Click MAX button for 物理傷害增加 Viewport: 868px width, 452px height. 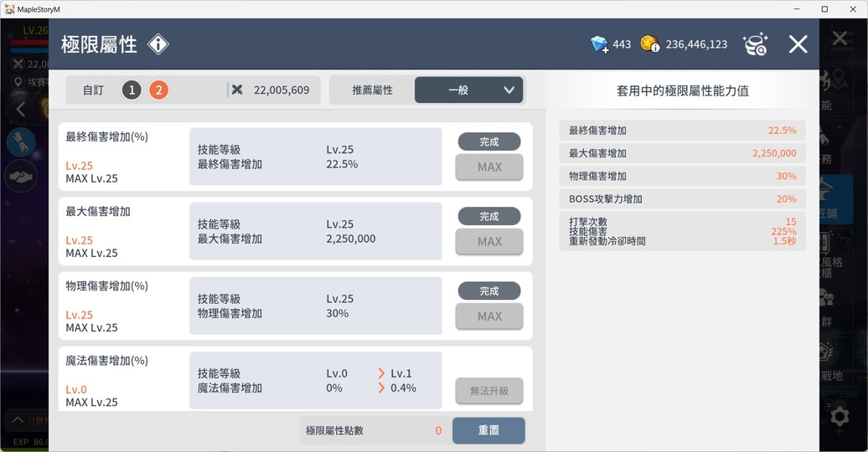(x=489, y=316)
